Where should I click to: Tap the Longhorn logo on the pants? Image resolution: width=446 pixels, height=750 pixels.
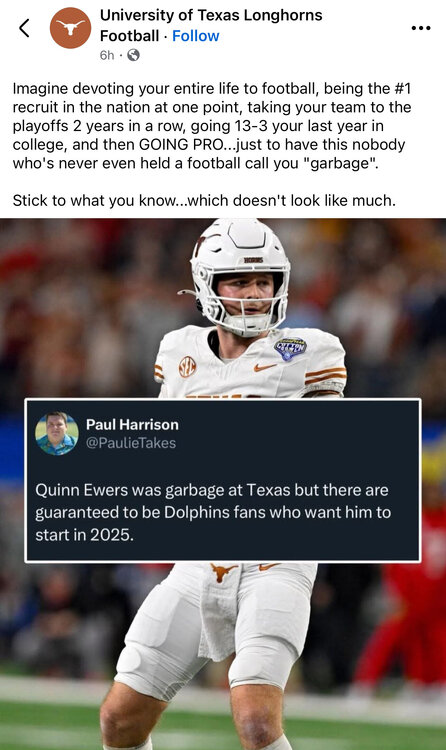click(x=223, y=572)
